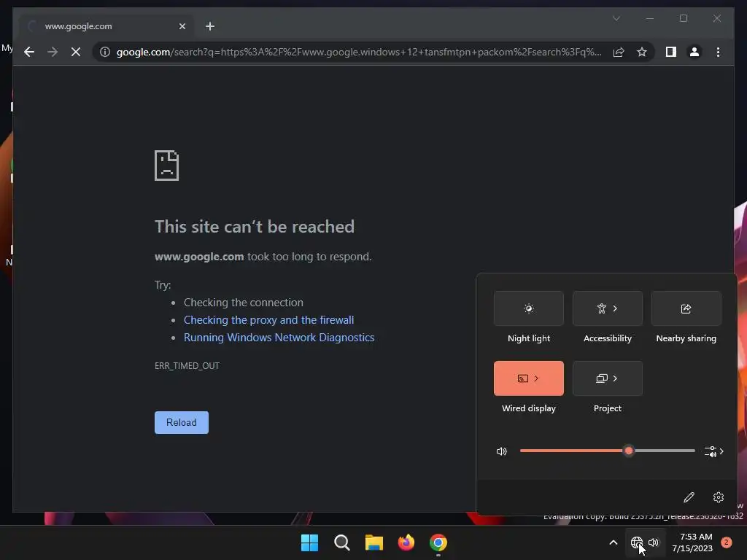Open all settings gear icon

(719, 497)
